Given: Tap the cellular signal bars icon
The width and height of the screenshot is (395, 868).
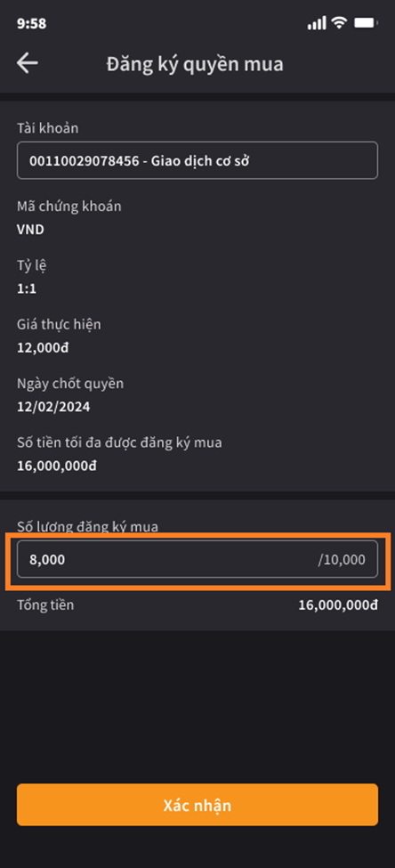Looking at the screenshot, I should point(317,23).
